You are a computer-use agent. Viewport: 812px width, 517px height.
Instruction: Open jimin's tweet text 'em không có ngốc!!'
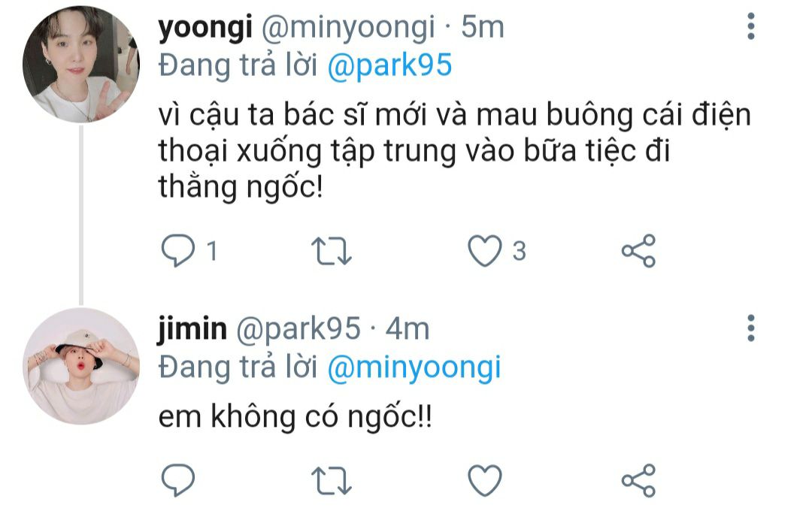tap(295, 416)
